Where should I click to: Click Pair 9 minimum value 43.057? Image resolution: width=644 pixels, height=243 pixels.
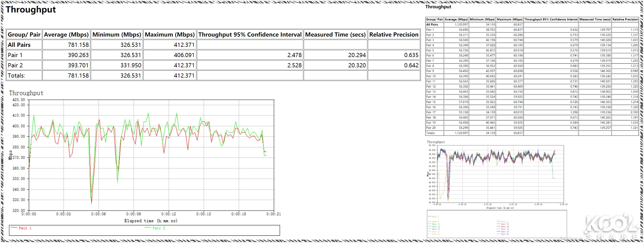pos(490,71)
